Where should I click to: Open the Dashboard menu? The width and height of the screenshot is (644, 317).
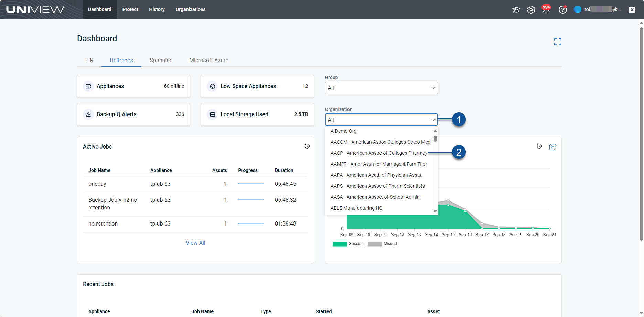(x=100, y=10)
